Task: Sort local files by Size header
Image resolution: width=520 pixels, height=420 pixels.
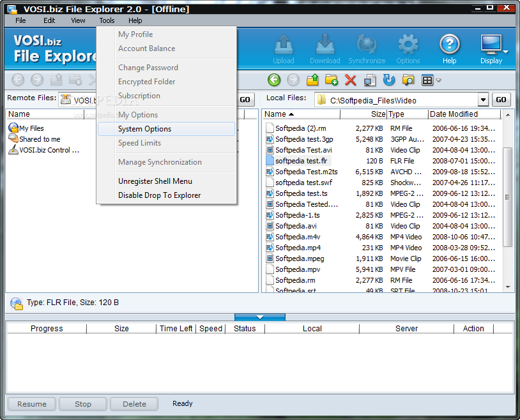Action: coord(363,114)
